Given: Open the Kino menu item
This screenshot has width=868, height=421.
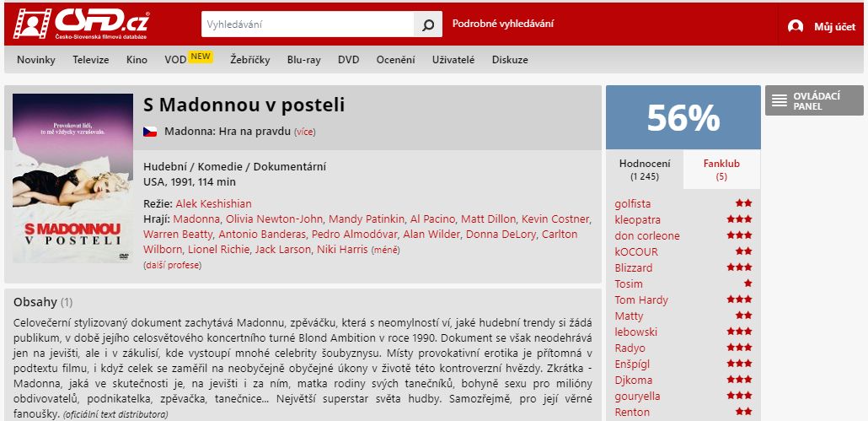Looking at the screenshot, I should pos(137,60).
